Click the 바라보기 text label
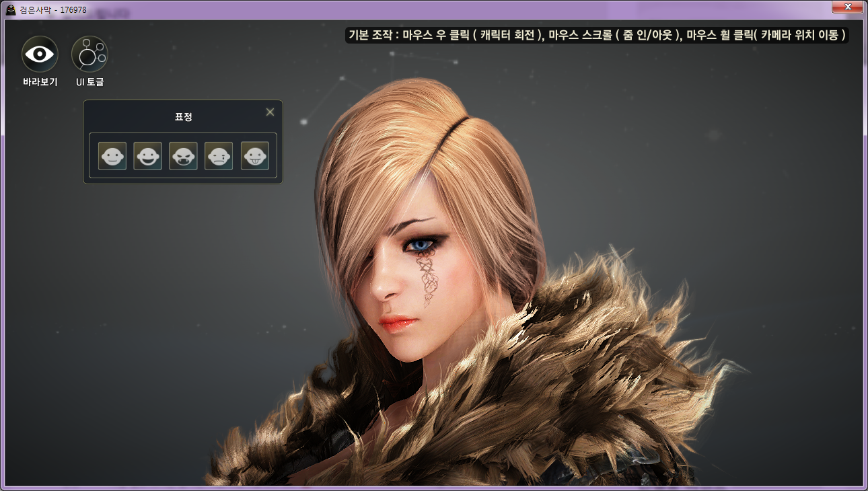This screenshot has width=868, height=491. tap(40, 83)
